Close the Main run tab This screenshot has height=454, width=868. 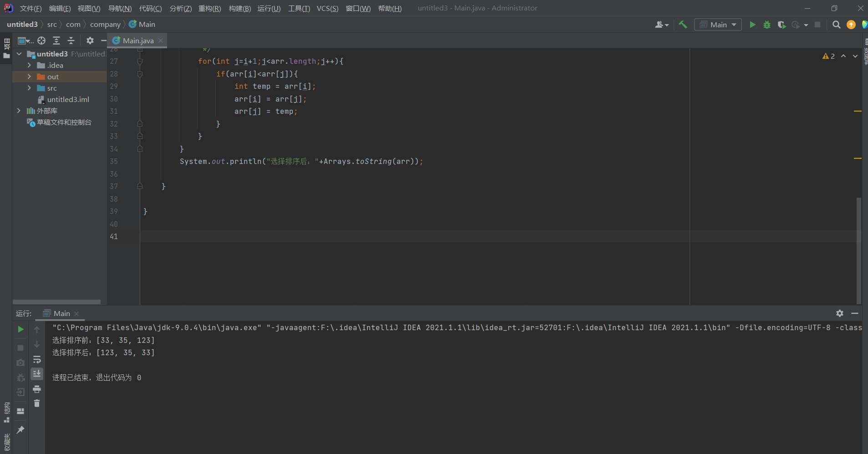(x=76, y=314)
